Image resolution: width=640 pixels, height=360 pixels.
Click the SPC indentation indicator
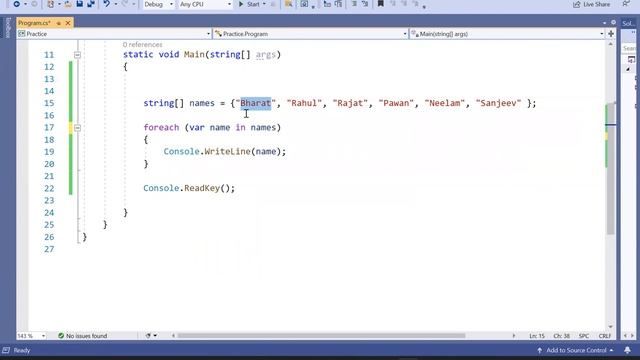[584, 336]
